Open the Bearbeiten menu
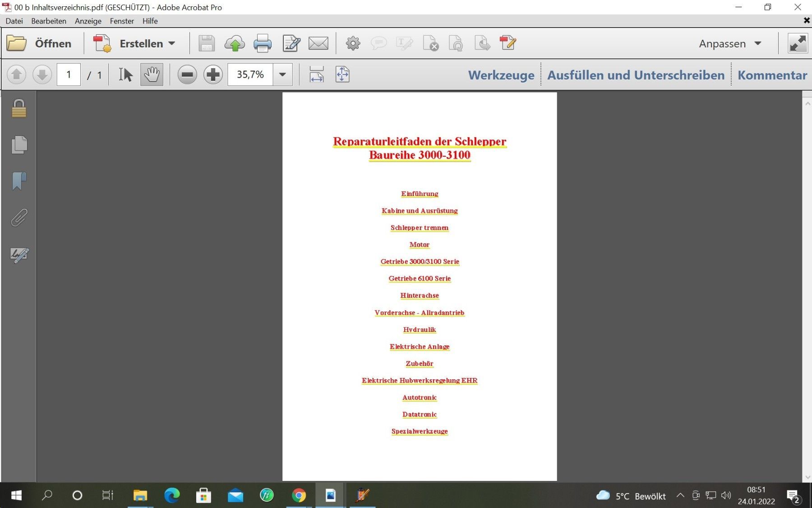The height and width of the screenshot is (508, 812). (48, 21)
